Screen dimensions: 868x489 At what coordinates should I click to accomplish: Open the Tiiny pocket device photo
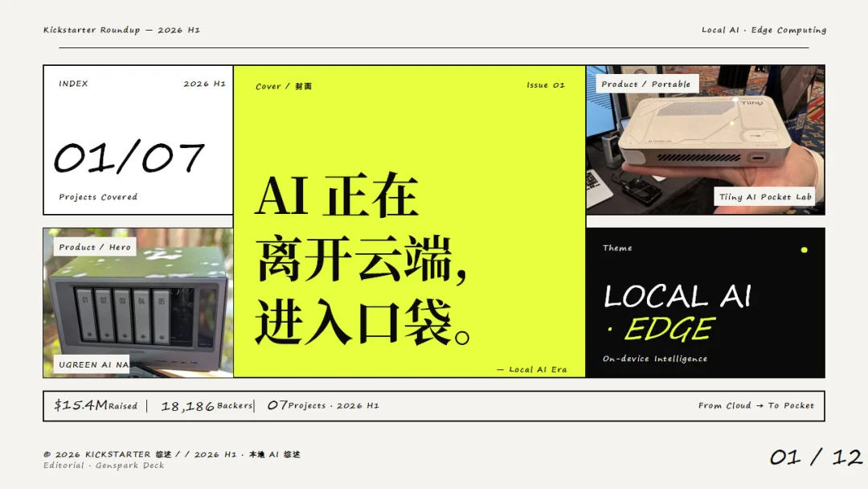(706, 140)
